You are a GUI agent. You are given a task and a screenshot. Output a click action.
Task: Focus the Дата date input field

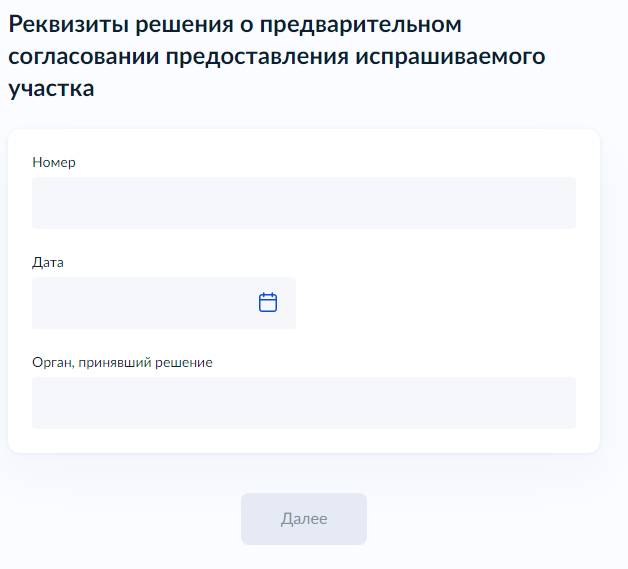click(140, 303)
